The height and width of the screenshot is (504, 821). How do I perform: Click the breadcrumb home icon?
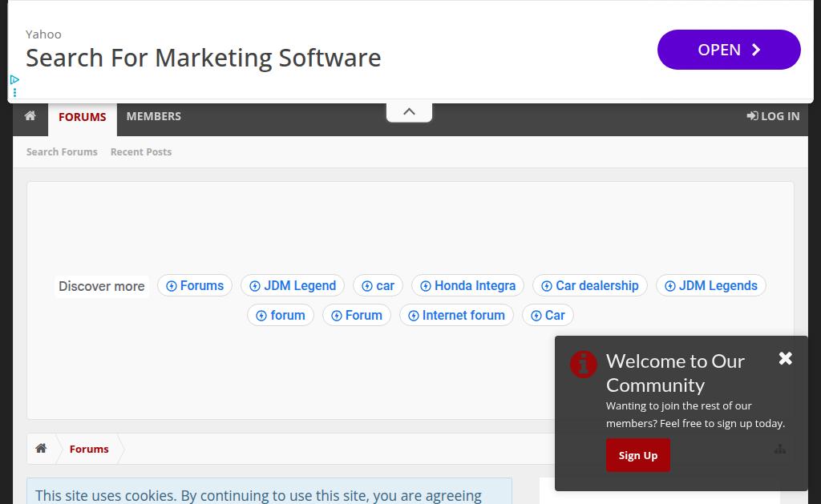(41, 449)
